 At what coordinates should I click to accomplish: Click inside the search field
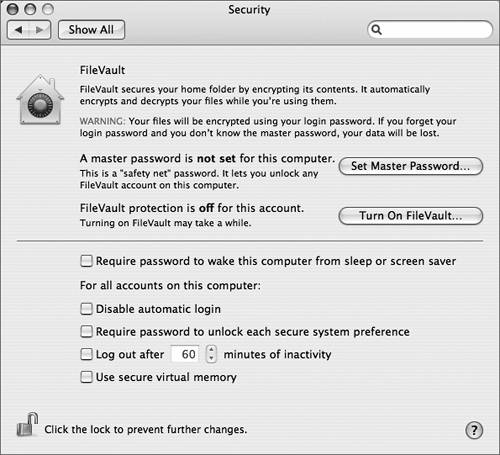coord(435,30)
